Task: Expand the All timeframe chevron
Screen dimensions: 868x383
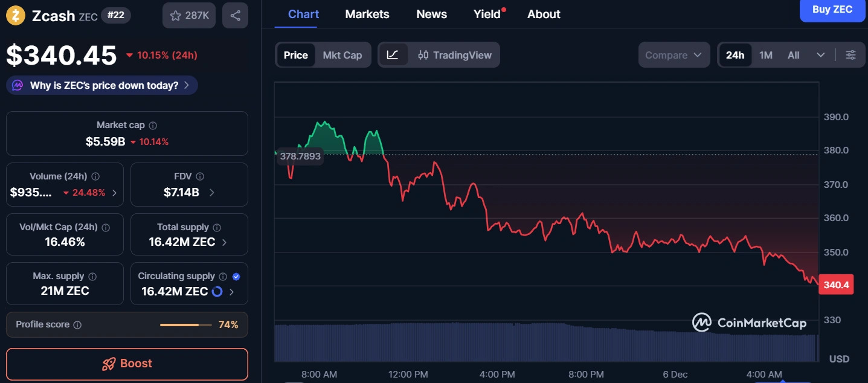Action: tap(821, 54)
